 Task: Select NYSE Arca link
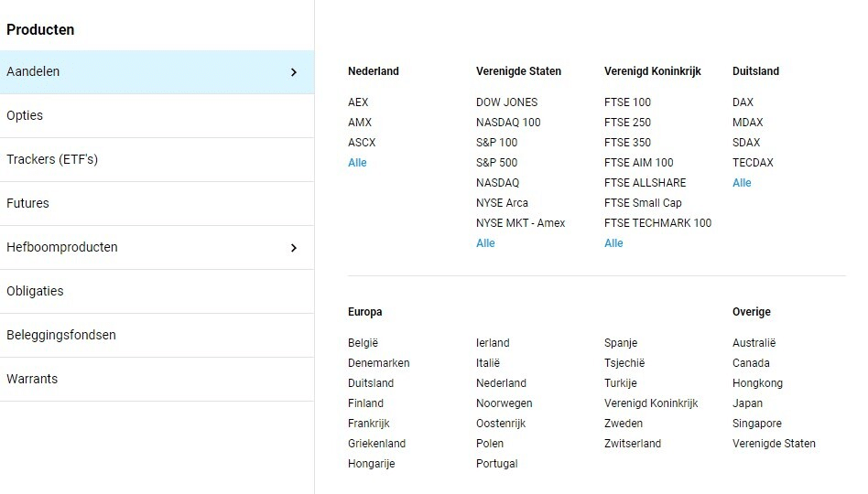(502, 203)
